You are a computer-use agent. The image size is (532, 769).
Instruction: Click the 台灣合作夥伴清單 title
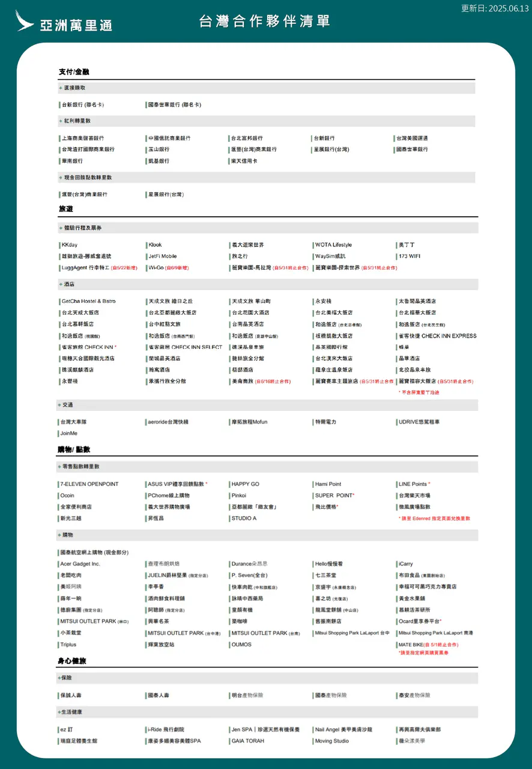(x=265, y=22)
